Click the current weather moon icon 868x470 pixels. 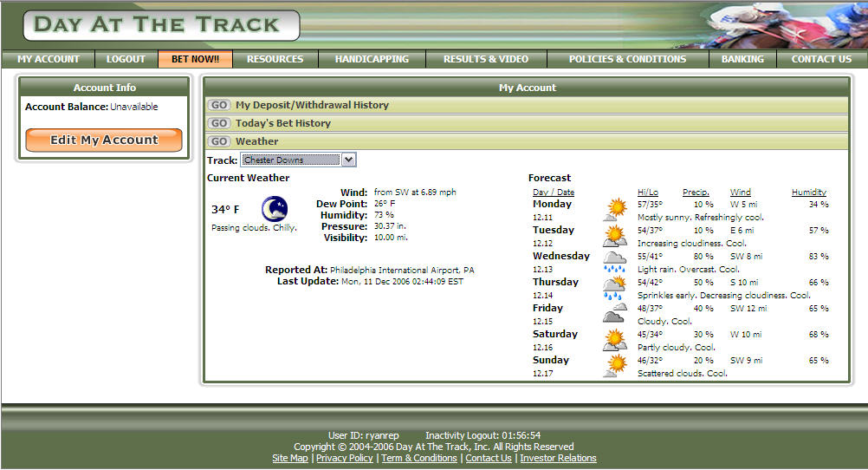coord(275,209)
